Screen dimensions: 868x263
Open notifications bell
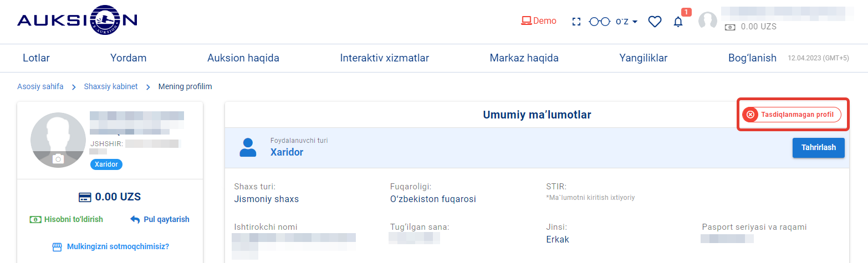[678, 22]
